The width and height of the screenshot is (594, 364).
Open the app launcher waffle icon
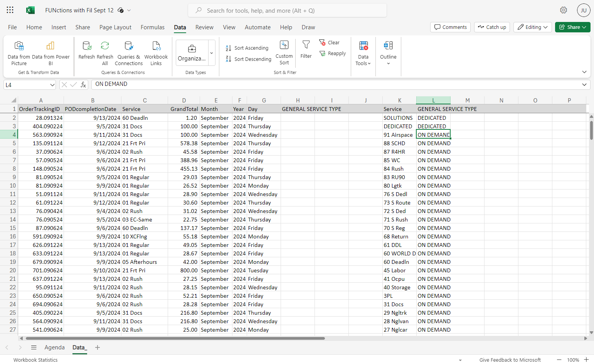[x=10, y=10]
